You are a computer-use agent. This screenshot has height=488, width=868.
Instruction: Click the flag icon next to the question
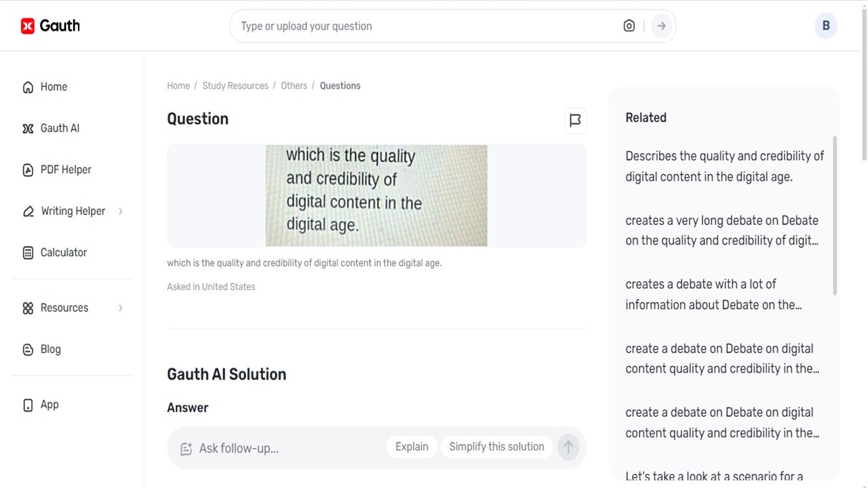574,120
